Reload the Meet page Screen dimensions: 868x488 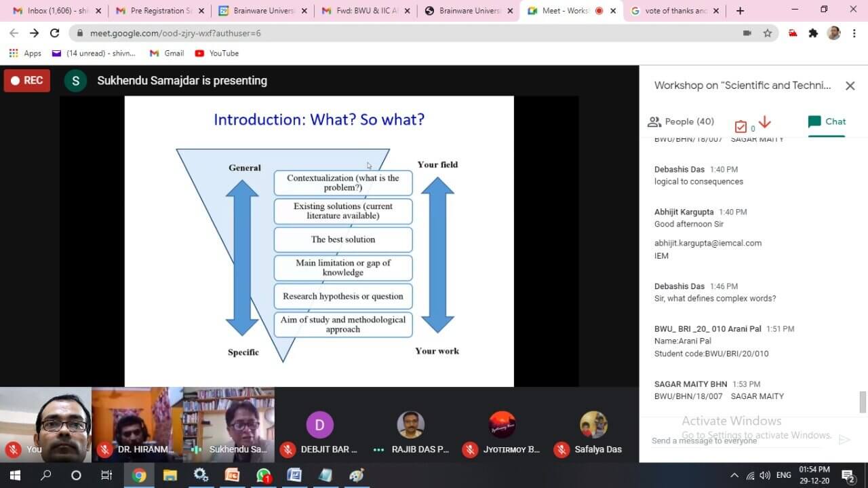pos(55,33)
